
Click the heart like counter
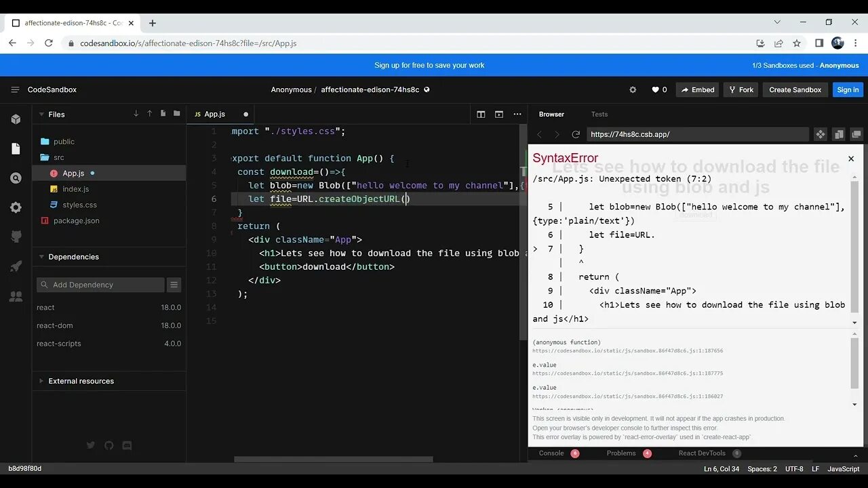coord(659,89)
